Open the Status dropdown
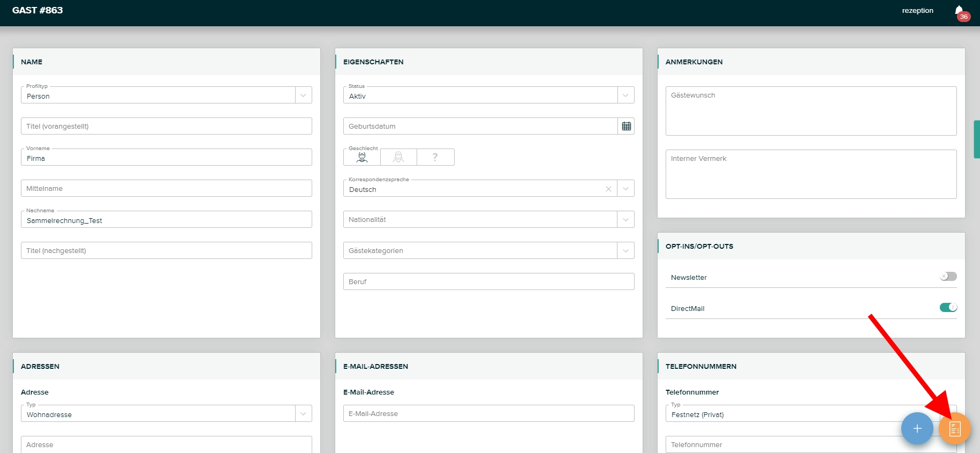Viewport: 980px width, 453px height. [x=625, y=95]
